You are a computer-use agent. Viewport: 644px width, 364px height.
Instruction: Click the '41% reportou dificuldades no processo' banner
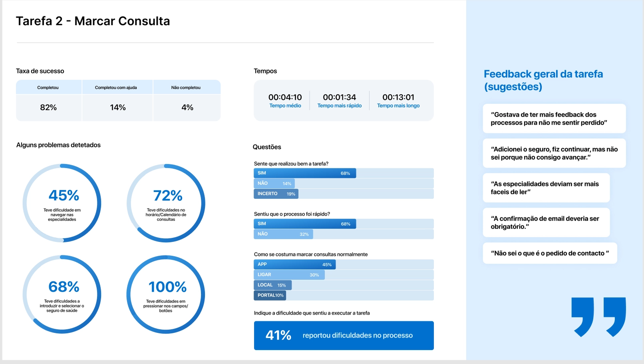(x=344, y=336)
